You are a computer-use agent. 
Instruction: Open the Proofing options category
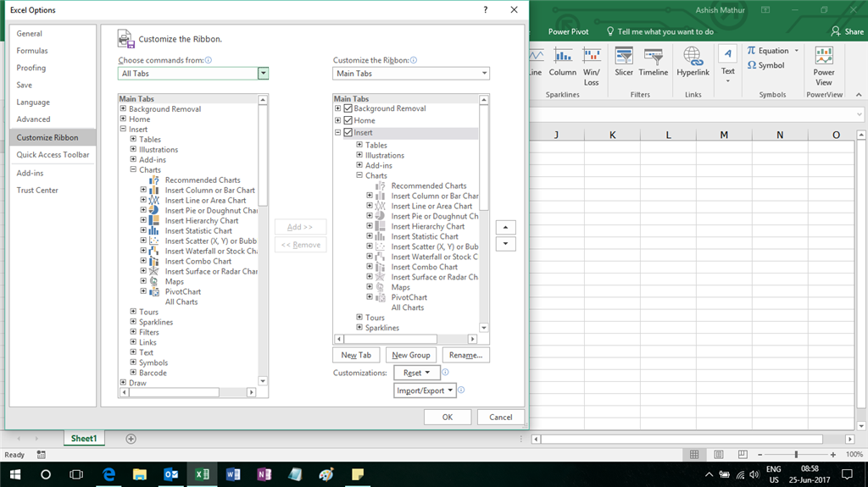click(31, 68)
